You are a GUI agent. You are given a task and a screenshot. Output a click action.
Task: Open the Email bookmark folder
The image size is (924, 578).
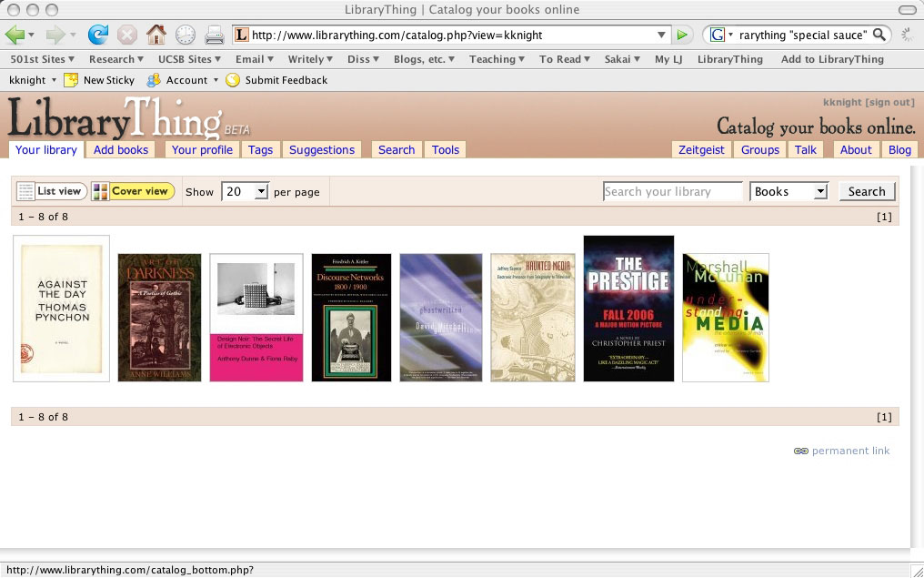[x=255, y=59]
